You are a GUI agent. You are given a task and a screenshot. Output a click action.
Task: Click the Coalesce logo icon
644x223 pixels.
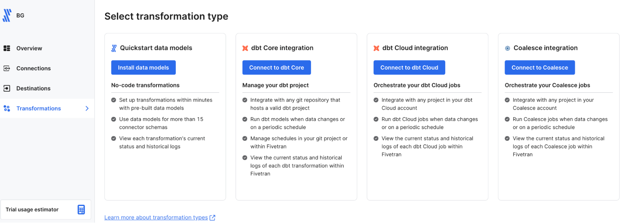click(x=507, y=48)
